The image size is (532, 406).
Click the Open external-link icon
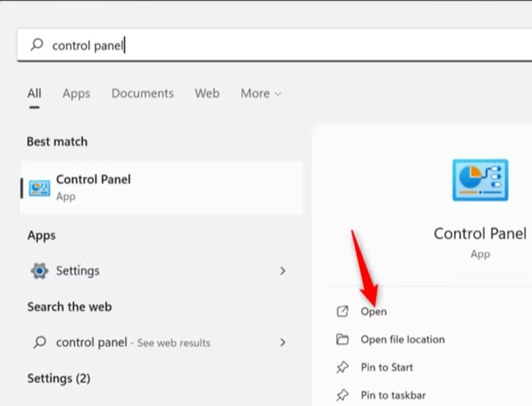tap(342, 311)
